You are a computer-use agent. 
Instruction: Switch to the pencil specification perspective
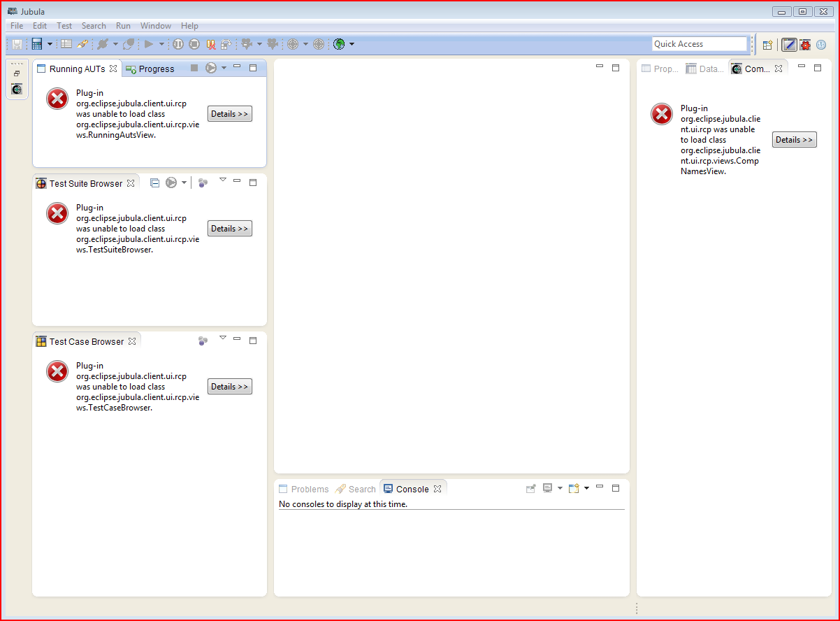tap(789, 45)
